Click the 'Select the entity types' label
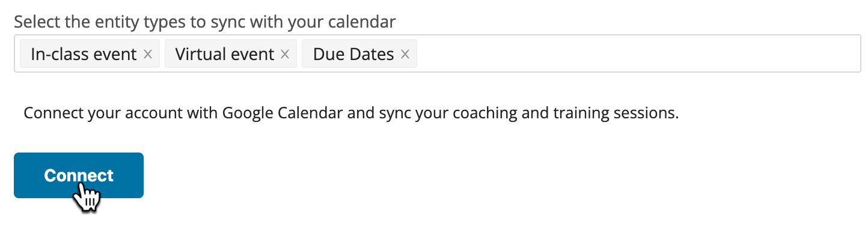Screen dimensions: 868x227 click(x=205, y=22)
